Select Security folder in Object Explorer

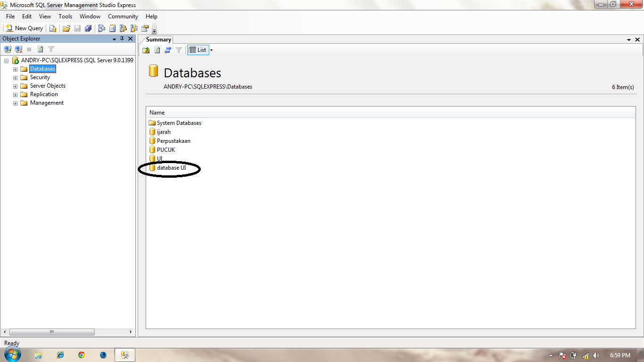click(x=40, y=77)
